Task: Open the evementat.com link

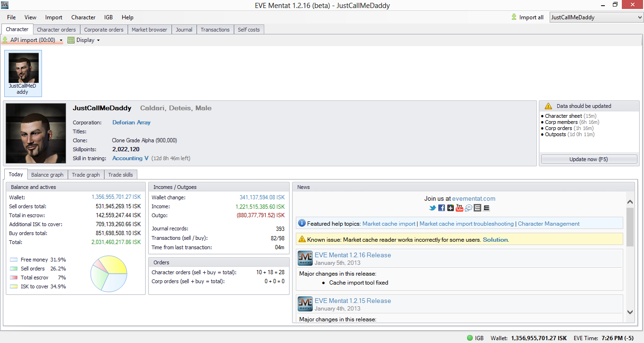Action: tap(474, 199)
